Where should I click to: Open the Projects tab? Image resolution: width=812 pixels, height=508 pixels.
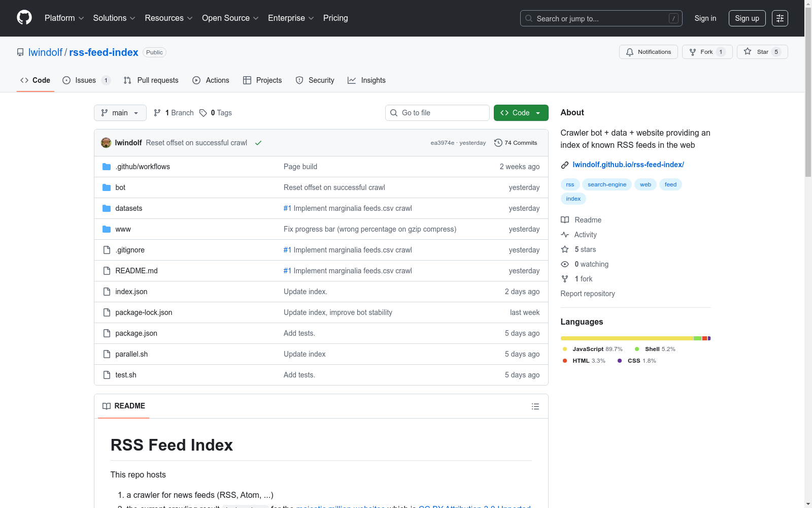(262, 80)
